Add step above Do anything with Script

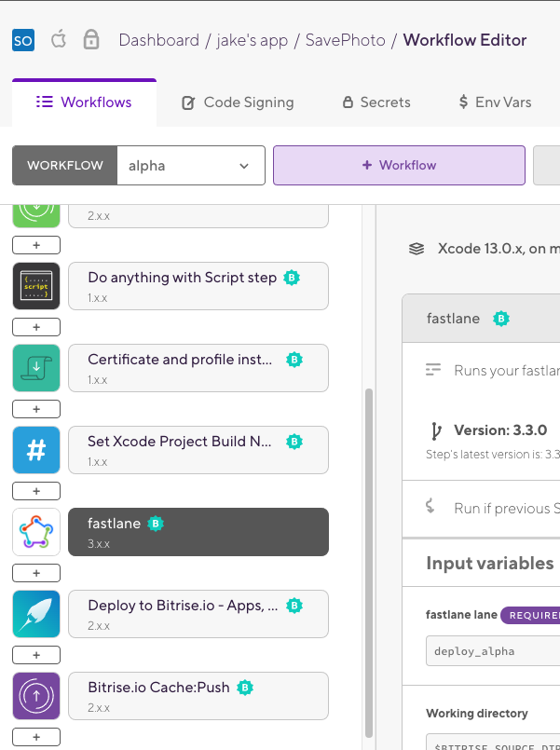36,245
